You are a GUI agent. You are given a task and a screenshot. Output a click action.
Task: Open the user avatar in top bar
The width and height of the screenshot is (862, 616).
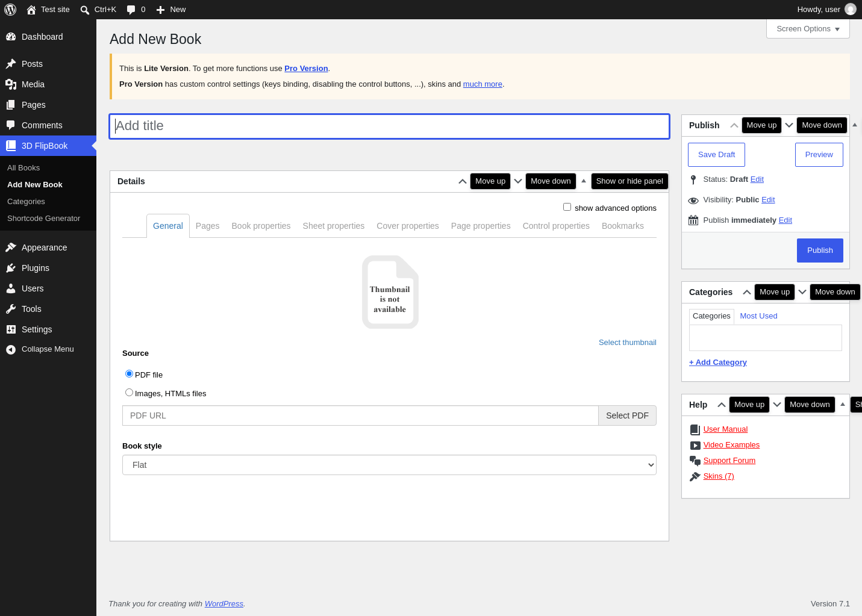coord(851,9)
